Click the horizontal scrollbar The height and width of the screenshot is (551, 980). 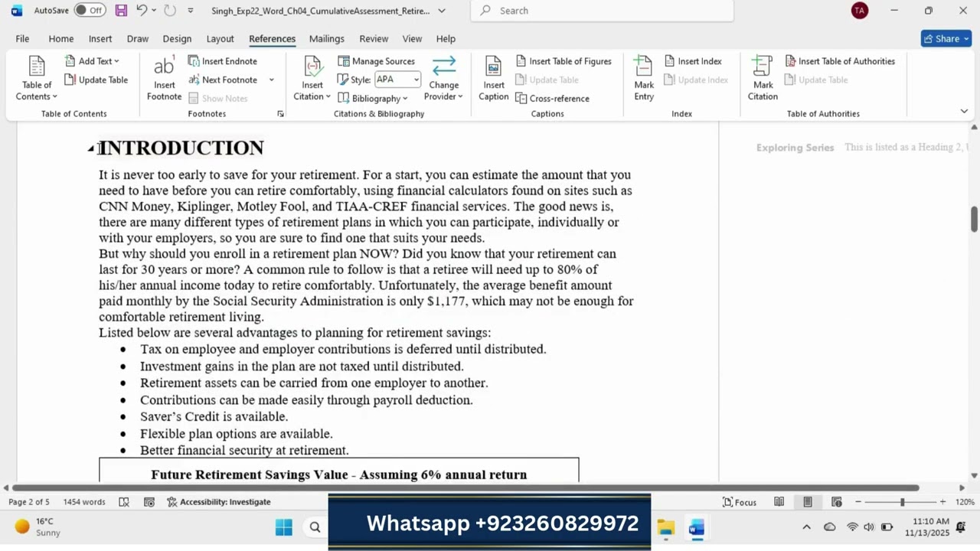point(465,487)
